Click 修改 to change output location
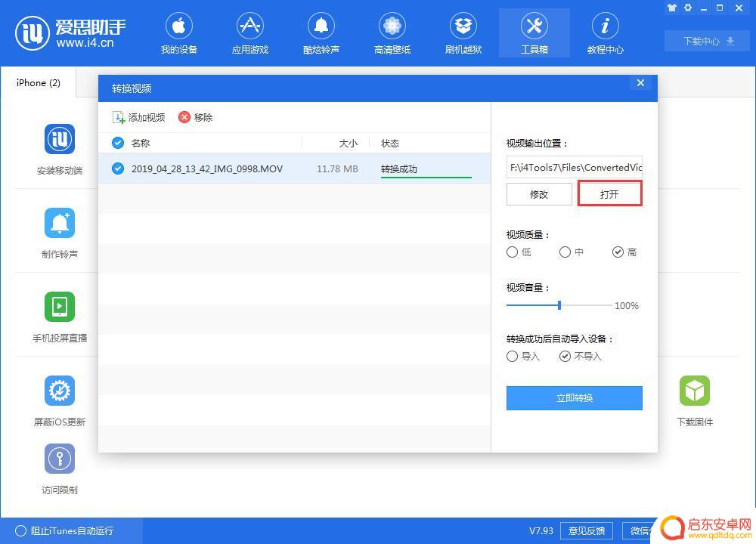 [539, 194]
